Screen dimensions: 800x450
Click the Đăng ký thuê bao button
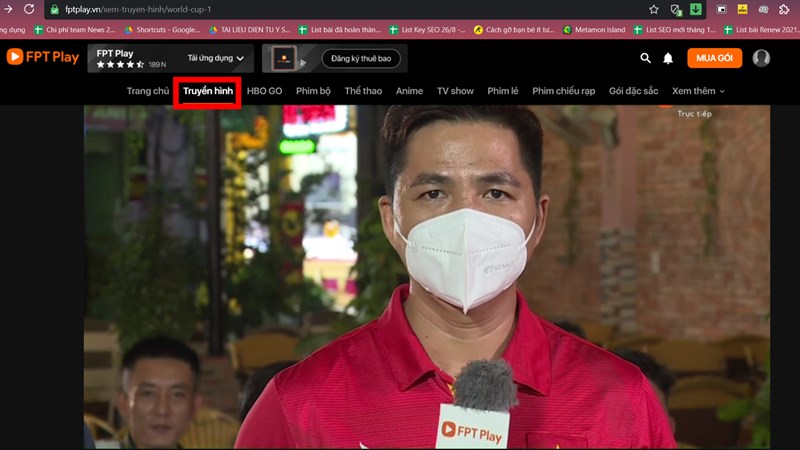coord(361,58)
